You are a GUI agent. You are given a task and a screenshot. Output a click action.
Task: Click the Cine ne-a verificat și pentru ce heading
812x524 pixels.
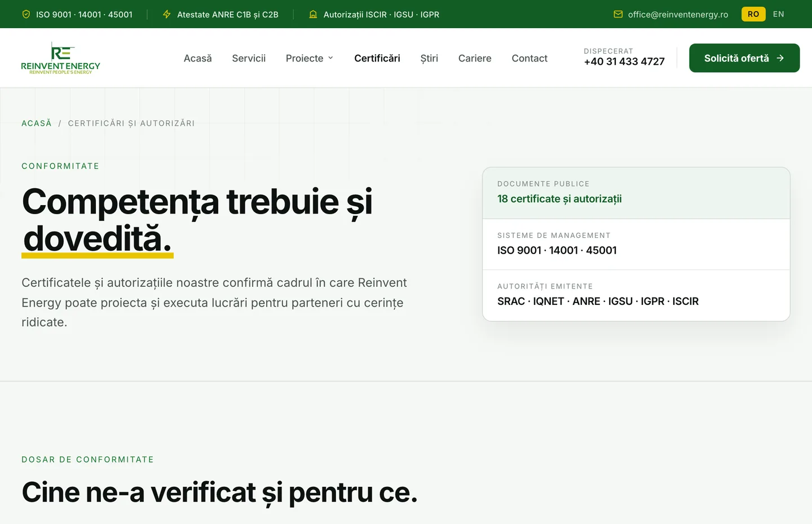coord(219,492)
